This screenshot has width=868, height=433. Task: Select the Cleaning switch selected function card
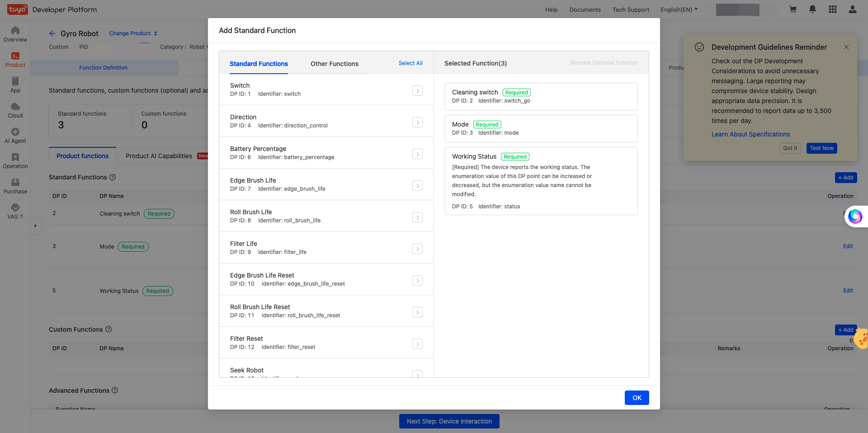click(541, 96)
